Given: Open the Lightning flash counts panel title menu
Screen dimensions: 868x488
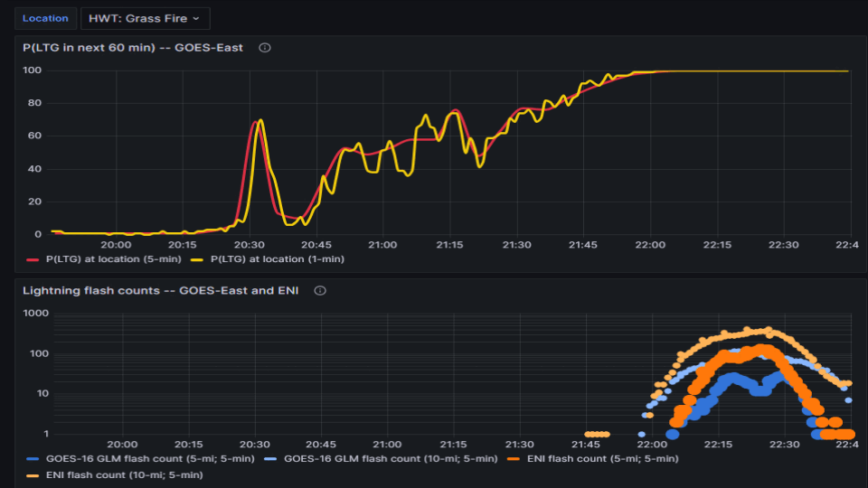Looking at the screenshot, I should tap(165, 291).
